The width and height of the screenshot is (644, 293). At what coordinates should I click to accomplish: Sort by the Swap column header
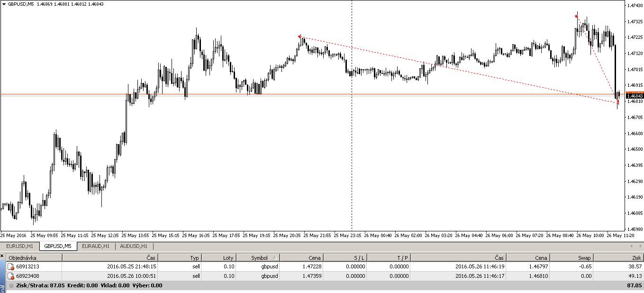click(x=571, y=257)
